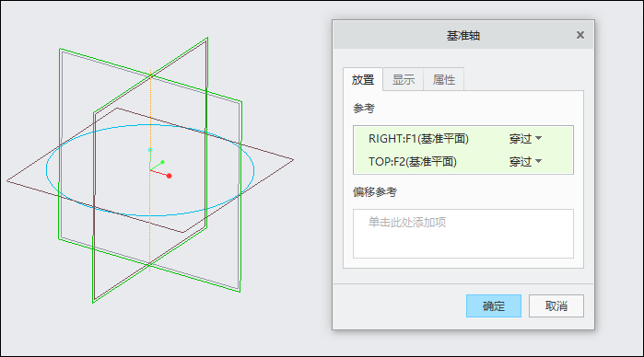The image size is (644, 357).
Task: Expand 穿过 dropdown for RIGHT:F1 reference
Action: (525, 139)
